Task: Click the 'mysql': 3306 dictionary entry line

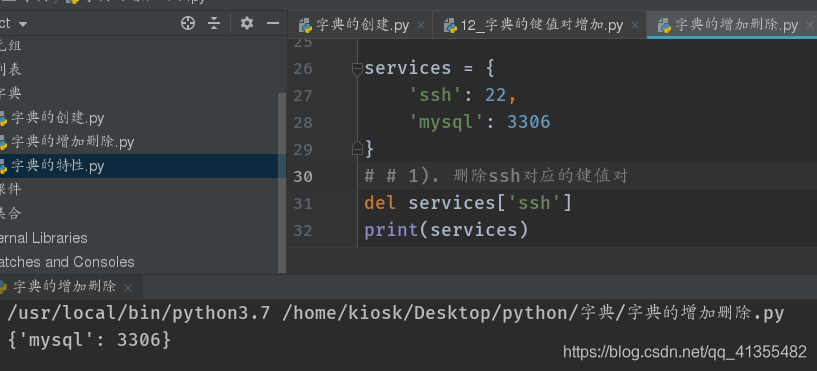Action: (480, 122)
